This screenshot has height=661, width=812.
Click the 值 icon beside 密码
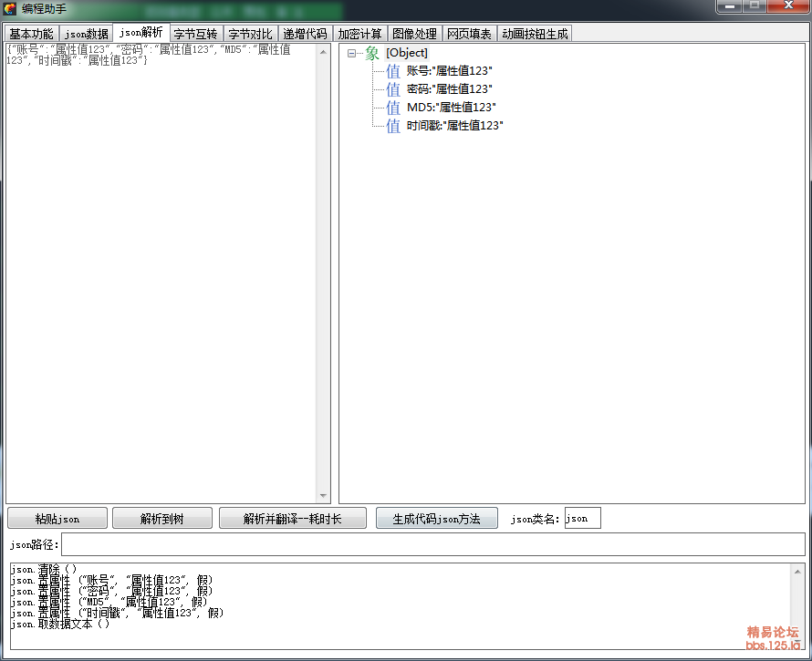[x=393, y=89]
